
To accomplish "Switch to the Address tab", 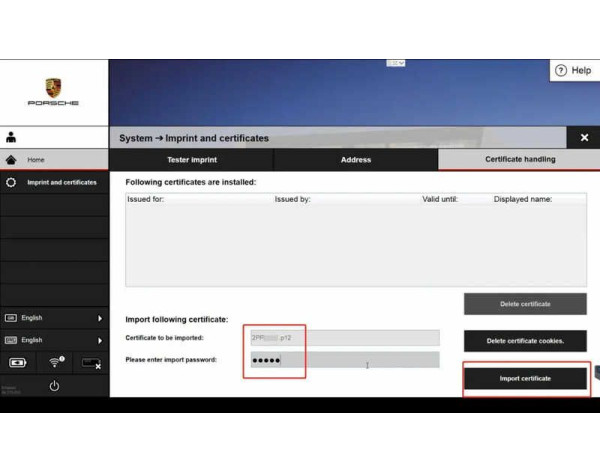I will [355, 160].
